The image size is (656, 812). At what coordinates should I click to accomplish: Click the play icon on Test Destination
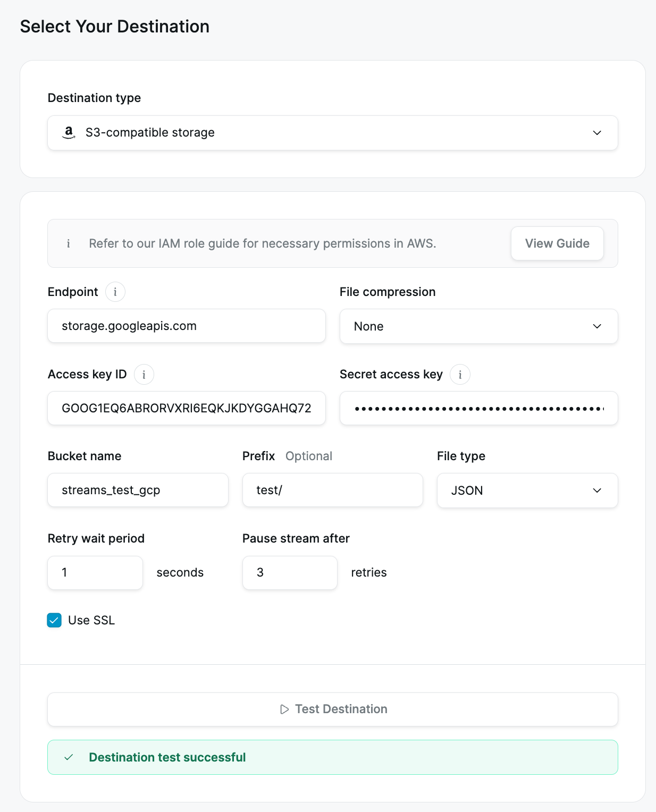tap(284, 709)
